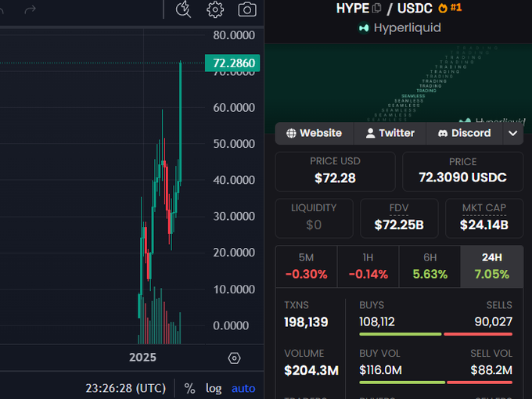532x399 pixels.
Task: Click the redo arrow icon
Action: [31, 9]
